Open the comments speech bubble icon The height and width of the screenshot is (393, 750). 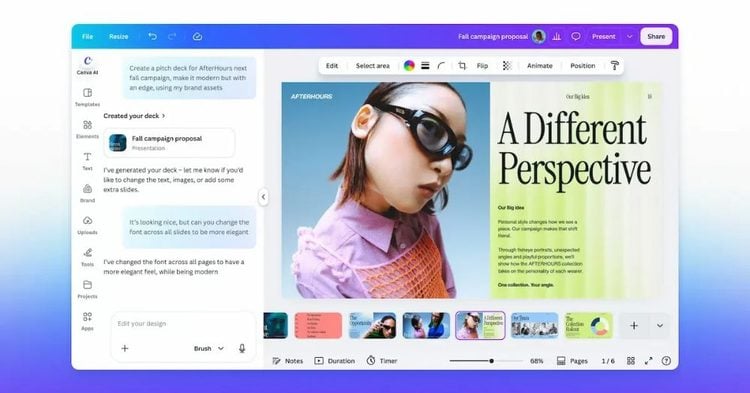click(576, 36)
